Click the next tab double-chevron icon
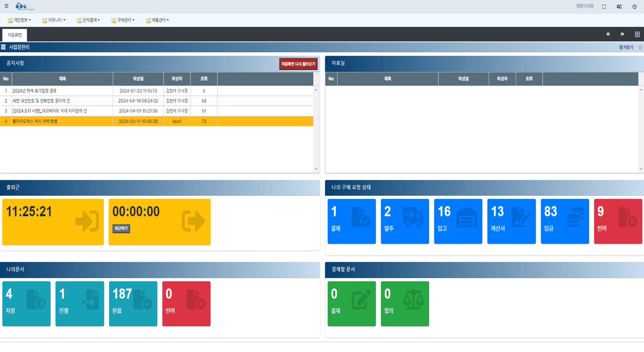 click(622, 34)
